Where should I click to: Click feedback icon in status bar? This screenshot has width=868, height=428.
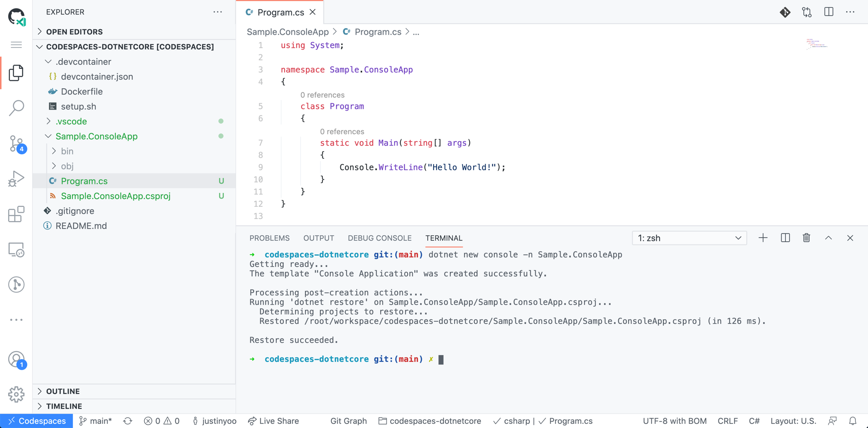point(832,421)
